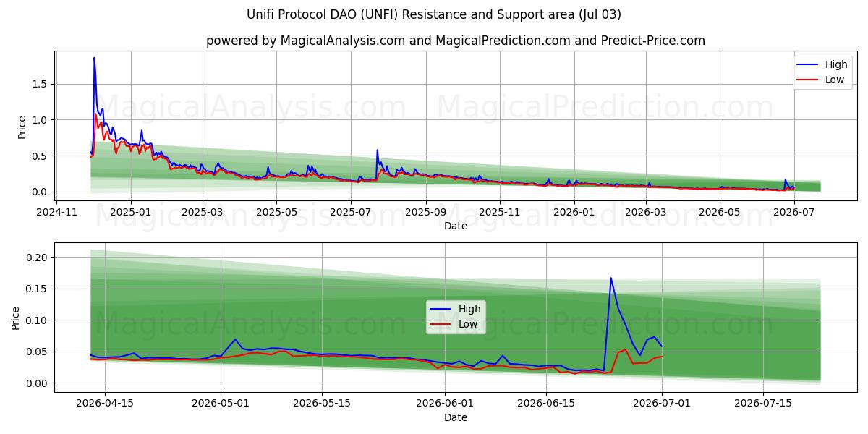Screen dimensions: 868x434
Task: Click the blue High-line spike near 0.17 in bottom chart
Action: 610,278
